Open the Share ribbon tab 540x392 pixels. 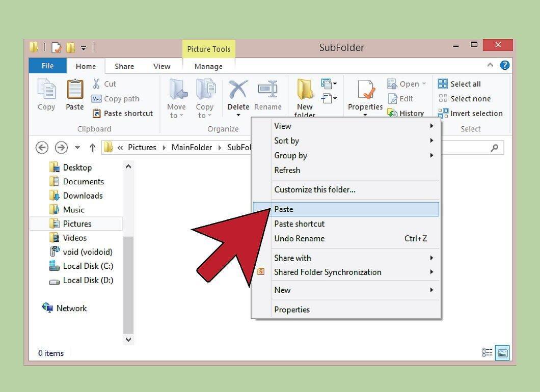pyautogui.click(x=124, y=66)
